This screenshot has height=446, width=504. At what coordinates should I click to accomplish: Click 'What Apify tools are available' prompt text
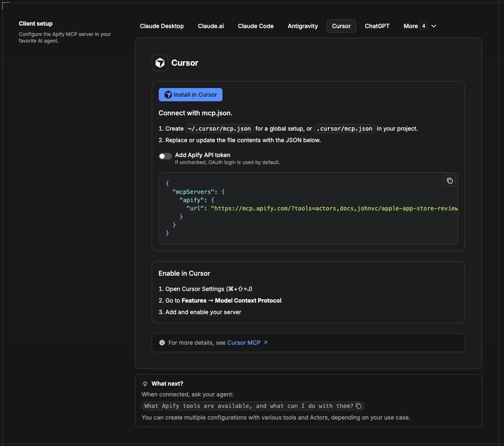[x=249, y=406]
